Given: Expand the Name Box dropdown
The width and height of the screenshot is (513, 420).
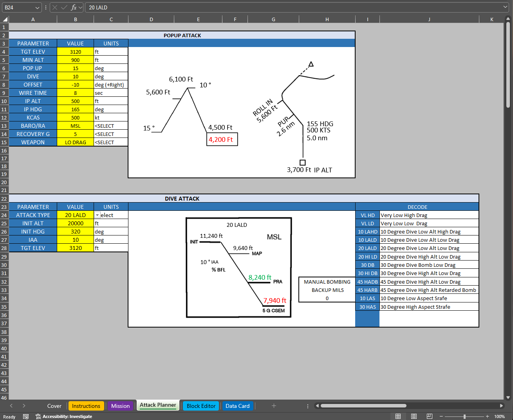Looking at the screenshot, I should [37, 7].
